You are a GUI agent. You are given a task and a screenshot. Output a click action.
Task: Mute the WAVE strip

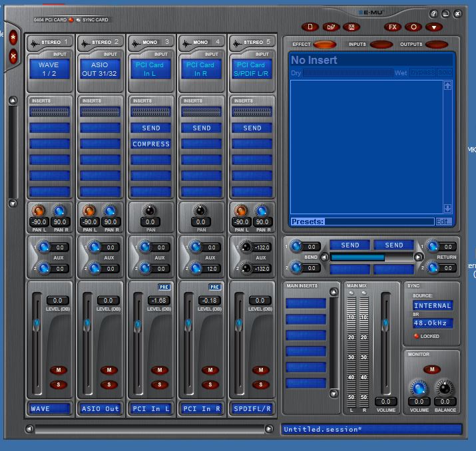(59, 370)
